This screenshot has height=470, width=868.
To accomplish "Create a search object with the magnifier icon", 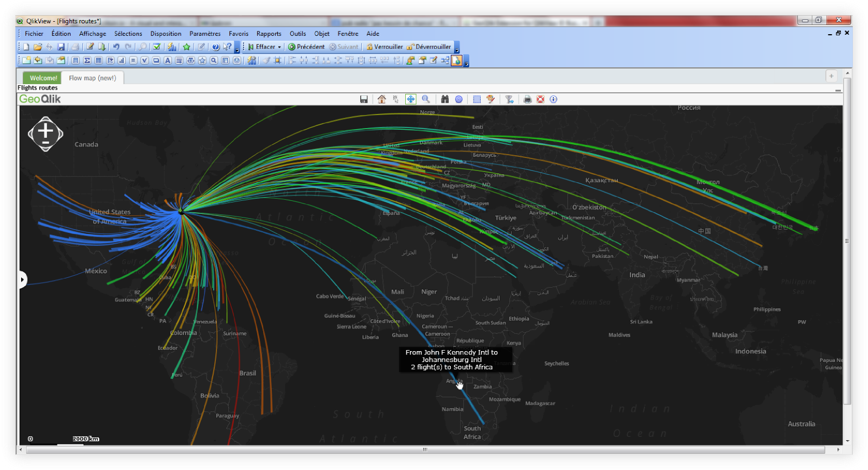I will pos(214,60).
